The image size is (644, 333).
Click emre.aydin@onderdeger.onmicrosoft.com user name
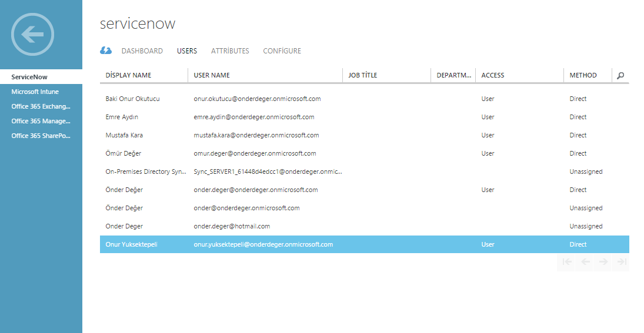(254, 117)
